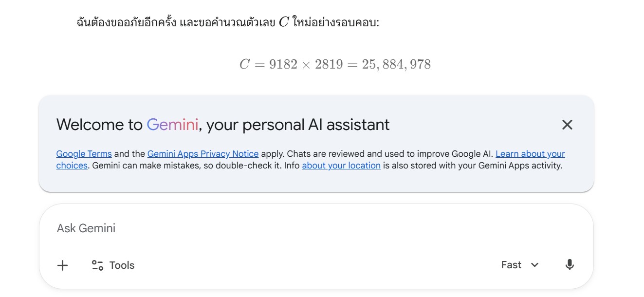Follow the Learn about your choices link

tap(530, 154)
